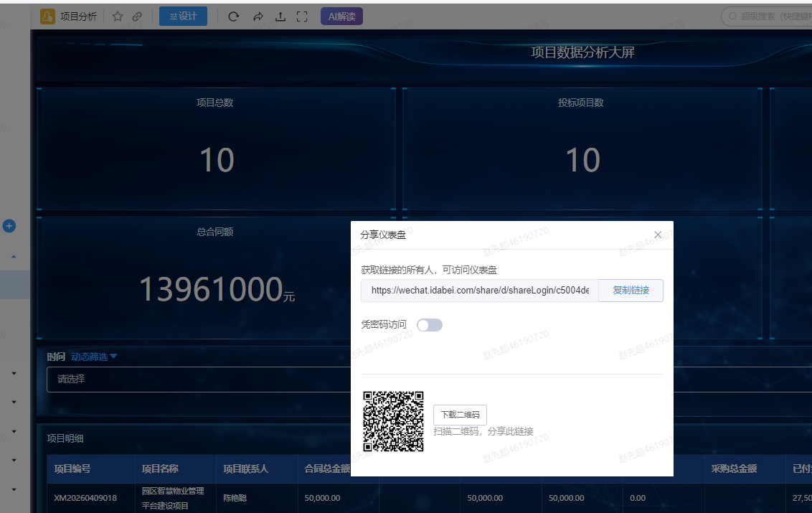Click 复制链接 to copy share link
812x513 pixels.
(x=631, y=290)
